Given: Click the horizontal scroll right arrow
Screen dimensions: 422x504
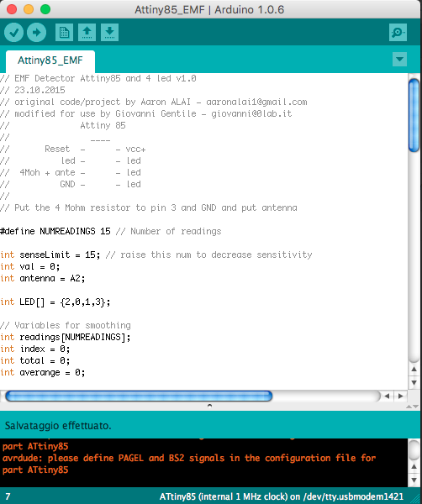Looking at the screenshot, I should (400, 396).
